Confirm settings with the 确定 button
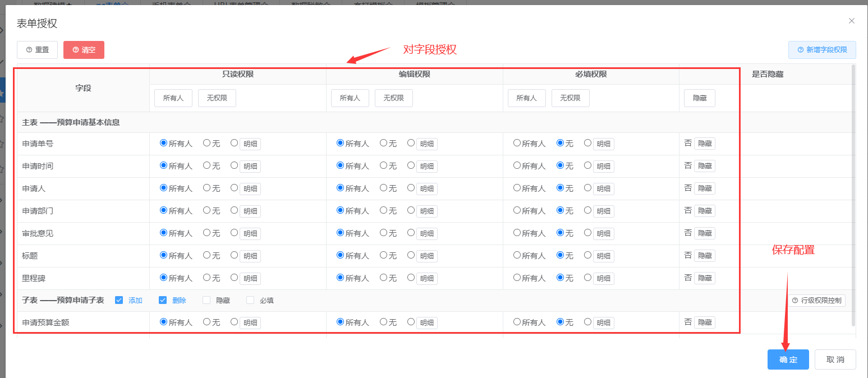868x378 pixels. (788, 359)
